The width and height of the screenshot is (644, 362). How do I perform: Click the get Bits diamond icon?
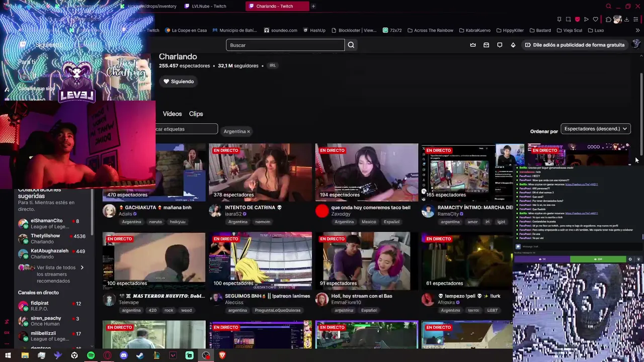[x=513, y=45]
